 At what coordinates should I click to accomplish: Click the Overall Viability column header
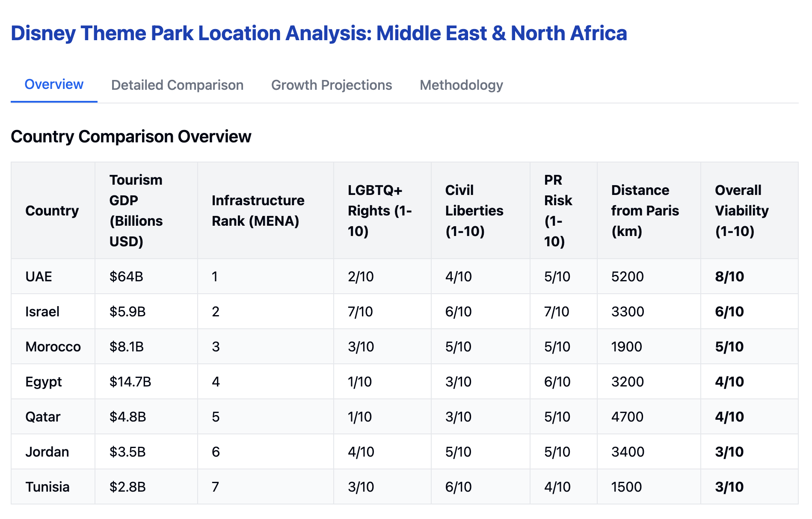pos(741,211)
